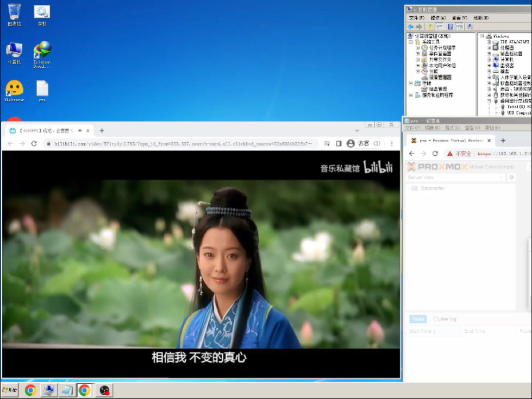This screenshot has width=532, height=399.
Task: Select Datacenter in the Proxmox tree
Action: point(433,188)
